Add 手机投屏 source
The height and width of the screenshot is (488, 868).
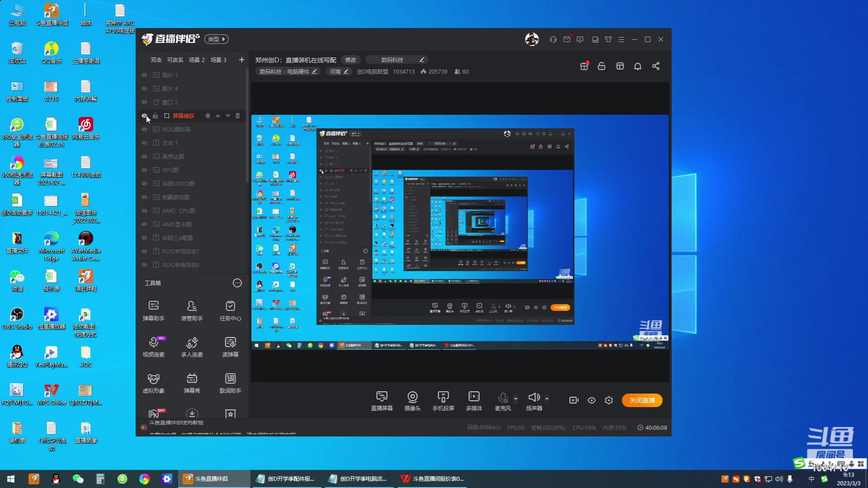click(443, 401)
